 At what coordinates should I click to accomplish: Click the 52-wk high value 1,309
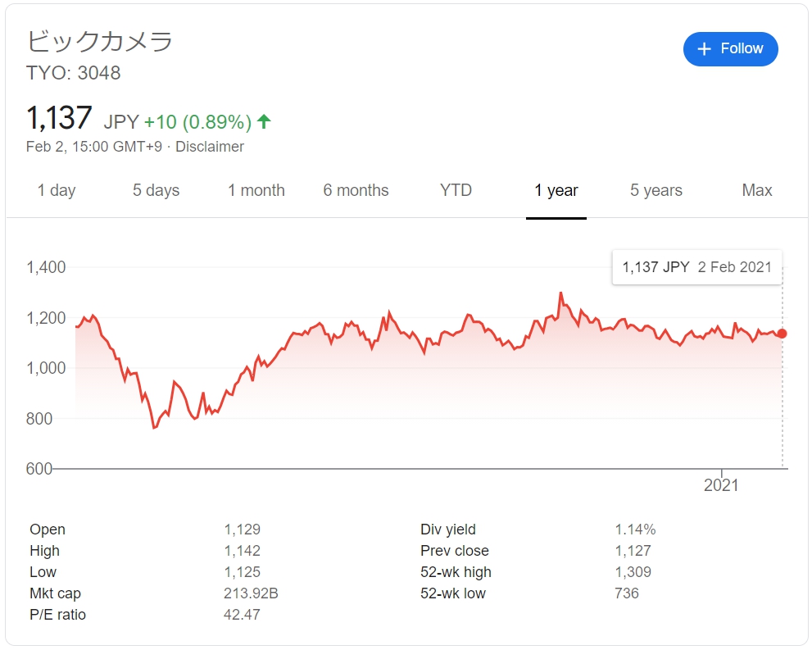633,572
